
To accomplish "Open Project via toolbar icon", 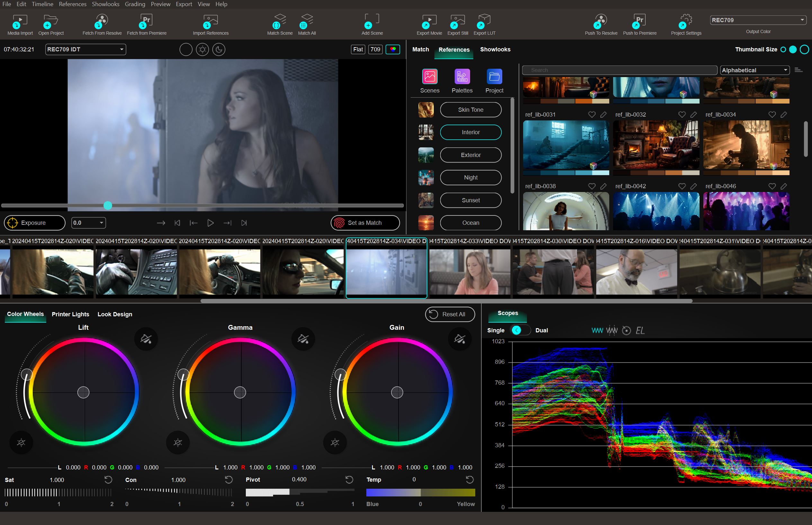I will click(50, 21).
